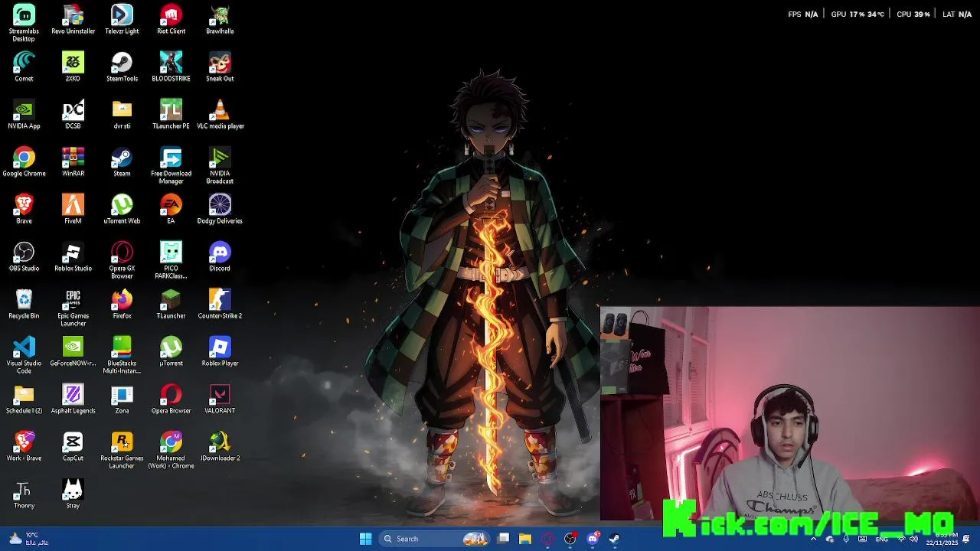Select the Work - Brave shortcut

24,447
